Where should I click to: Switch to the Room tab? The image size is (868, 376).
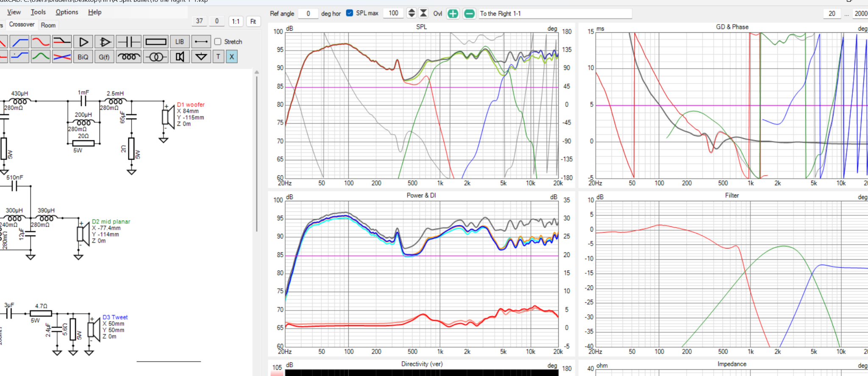[x=48, y=25]
